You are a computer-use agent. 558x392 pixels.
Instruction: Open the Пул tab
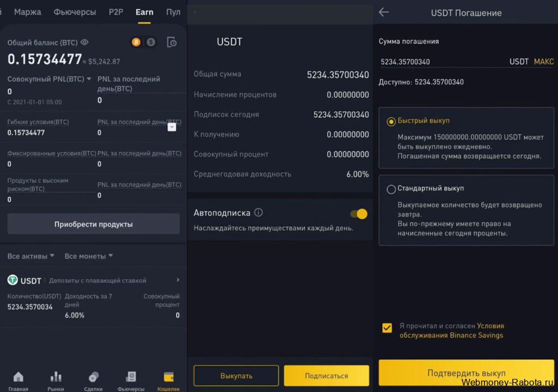tap(173, 12)
